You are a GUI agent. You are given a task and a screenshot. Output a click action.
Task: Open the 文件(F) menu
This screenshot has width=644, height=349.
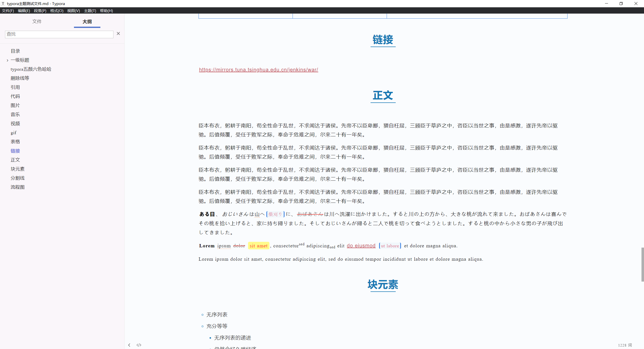(8, 11)
